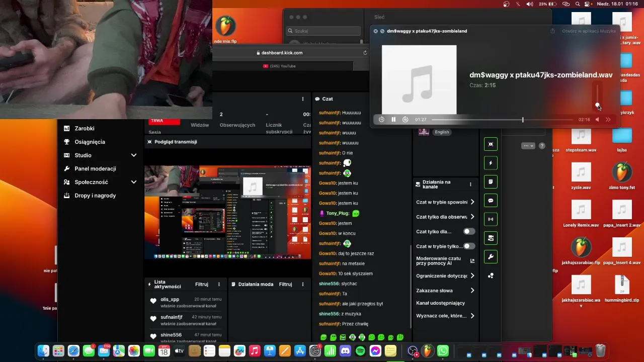Click the broadcast signal icon in green toolbar
This screenshot has height=362, width=644.
coord(491,219)
